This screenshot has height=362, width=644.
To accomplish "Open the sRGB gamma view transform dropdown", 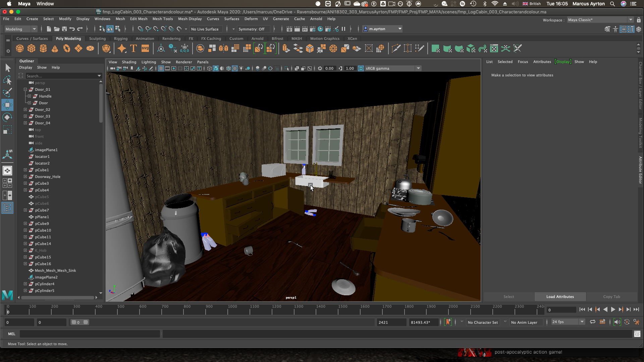I will click(x=392, y=68).
